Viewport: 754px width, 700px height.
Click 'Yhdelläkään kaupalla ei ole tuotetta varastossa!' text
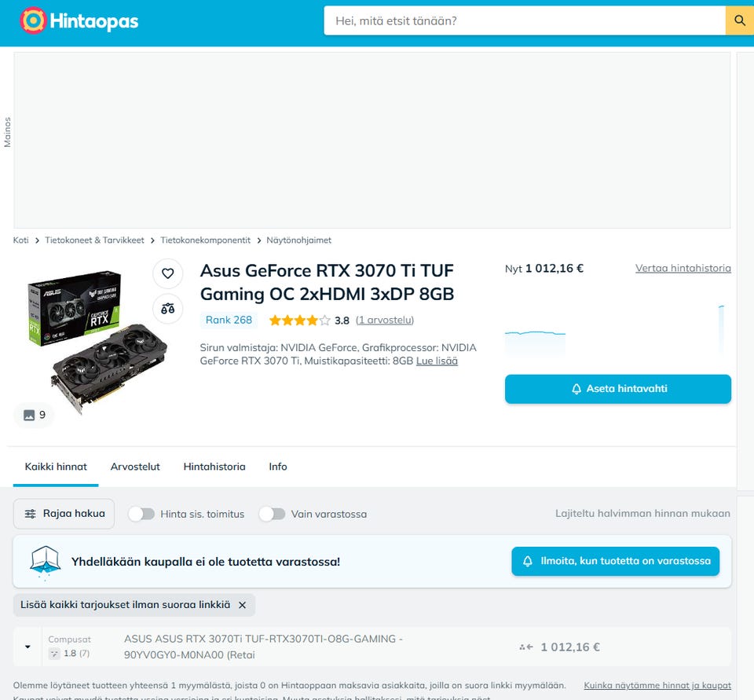(x=205, y=562)
